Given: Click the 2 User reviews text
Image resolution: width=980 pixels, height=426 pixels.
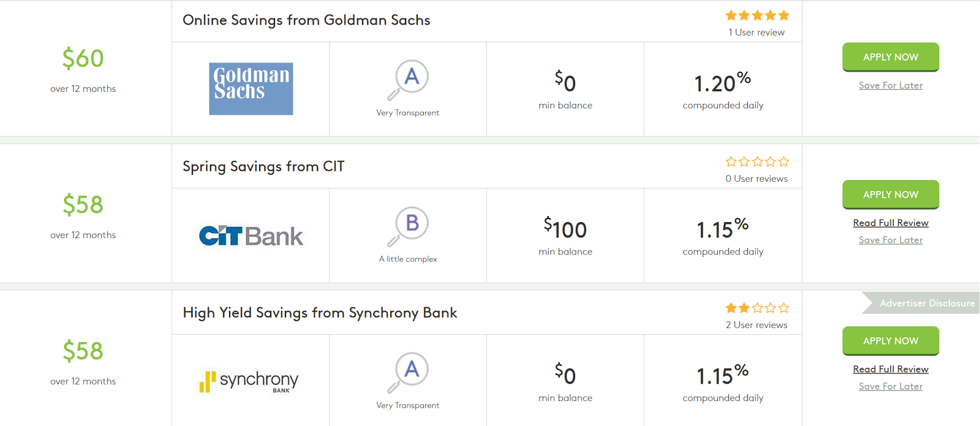Looking at the screenshot, I should 756,325.
